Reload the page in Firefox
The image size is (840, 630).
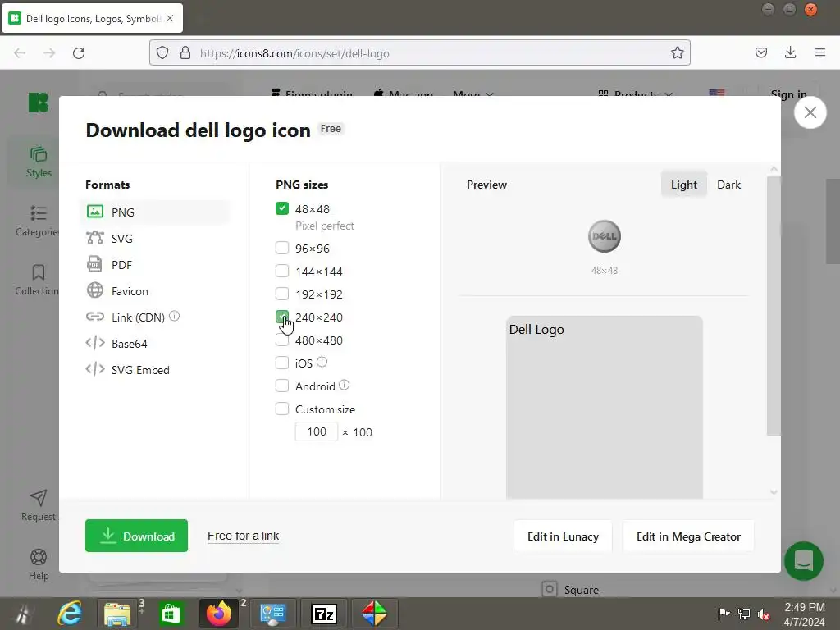[79, 53]
